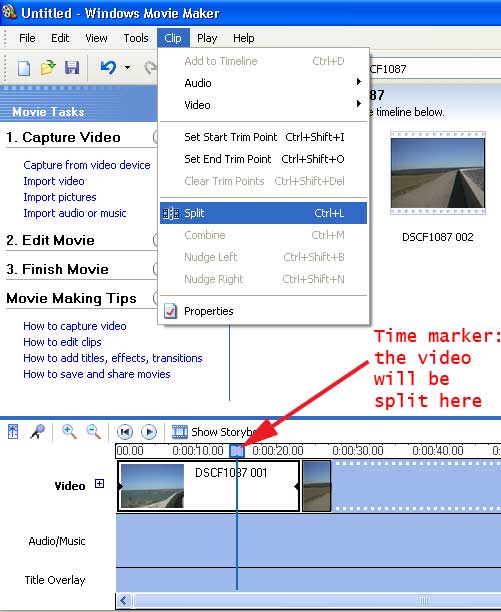Expand the Video track plus box
This screenshot has height=612, width=501.
click(99, 484)
